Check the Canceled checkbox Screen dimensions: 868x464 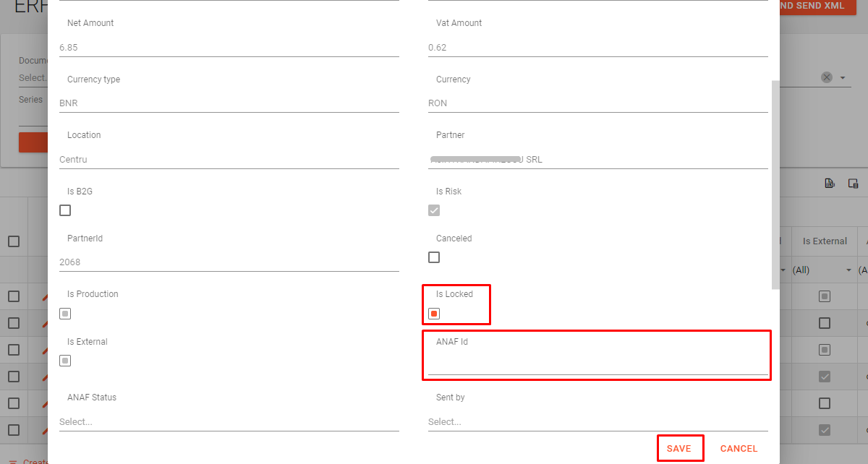tap(434, 257)
